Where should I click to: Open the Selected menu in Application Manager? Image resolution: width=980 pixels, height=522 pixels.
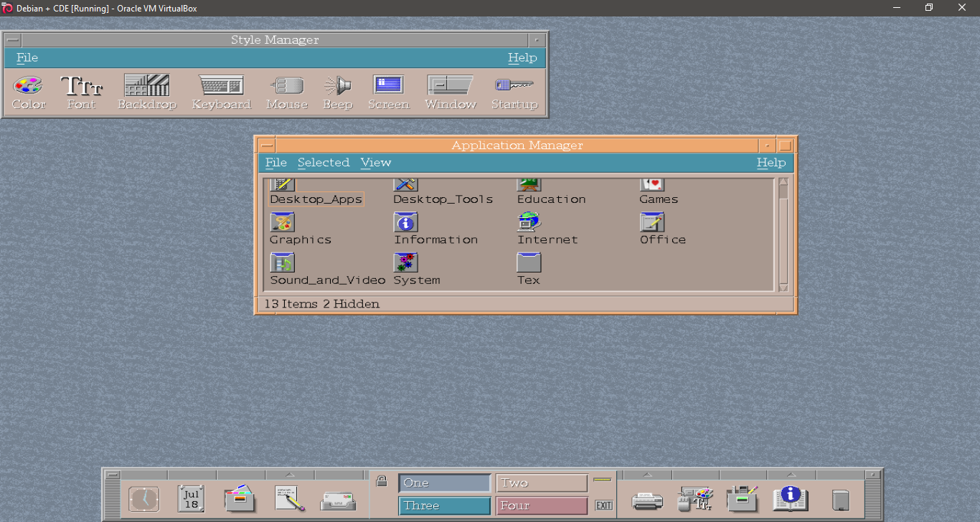pos(324,162)
